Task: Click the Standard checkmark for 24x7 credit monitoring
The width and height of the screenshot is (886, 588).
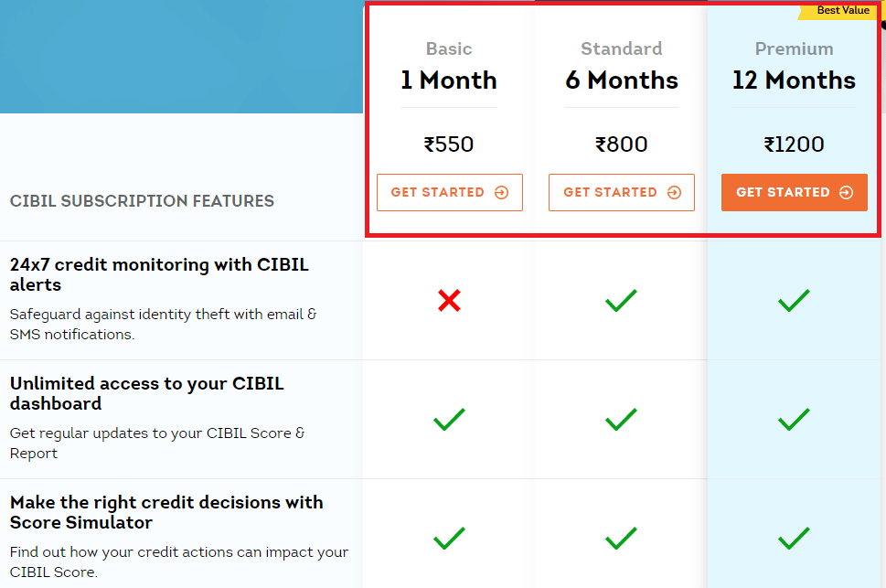Action: [621, 300]
